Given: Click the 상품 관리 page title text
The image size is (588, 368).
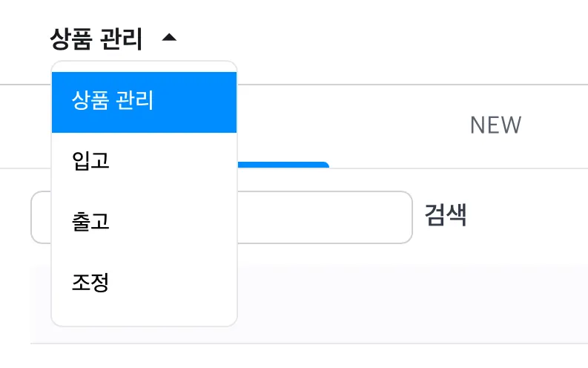Looking at the screenshot, I should tap(96, 37).
